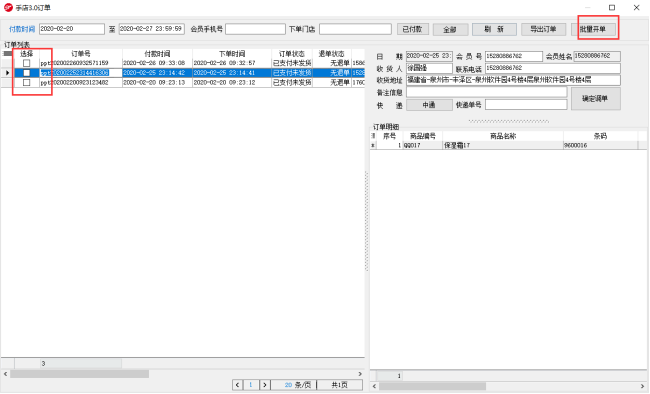Viewport: 650px width, 394px height.
Task: Click the 订单号 column header
Action: (81, 54)
